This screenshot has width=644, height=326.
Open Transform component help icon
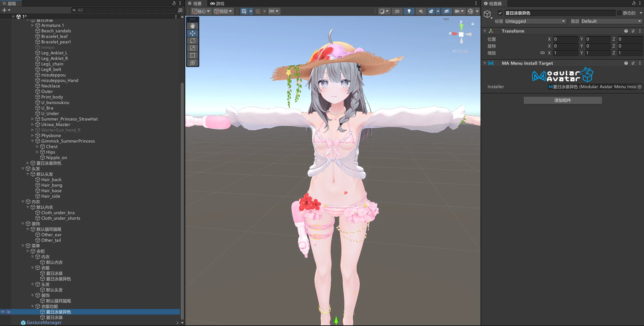tap(626, 31)
